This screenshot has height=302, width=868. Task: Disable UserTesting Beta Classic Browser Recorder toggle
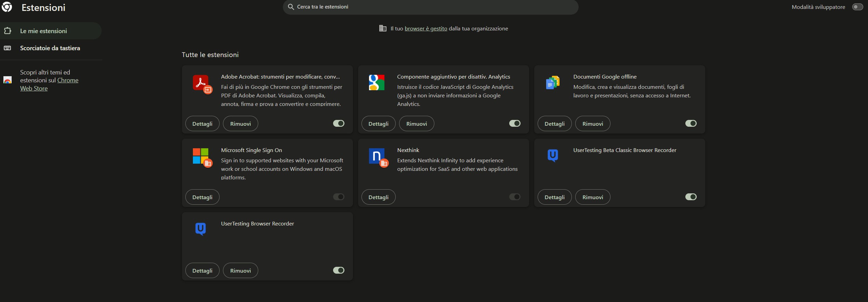691,197
